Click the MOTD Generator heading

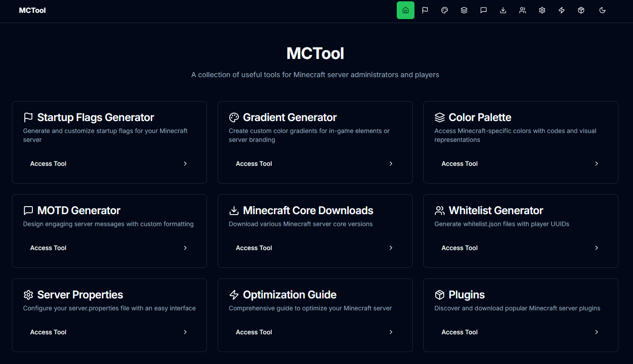point(79,211)
